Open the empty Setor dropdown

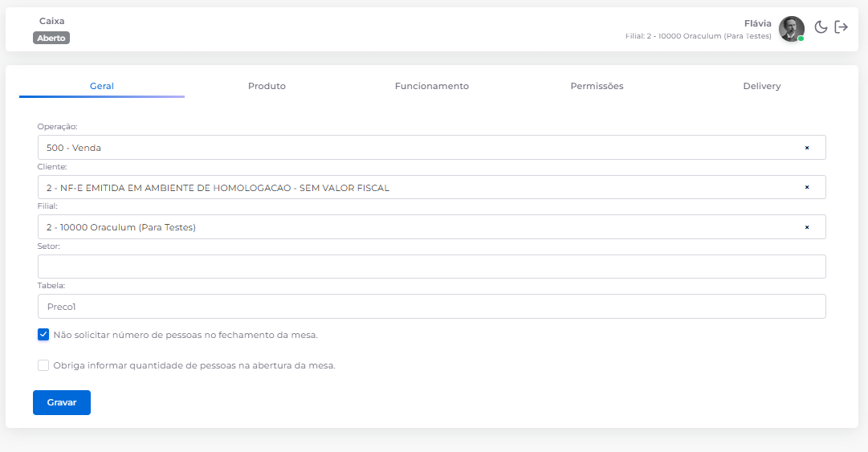[432, 267]
